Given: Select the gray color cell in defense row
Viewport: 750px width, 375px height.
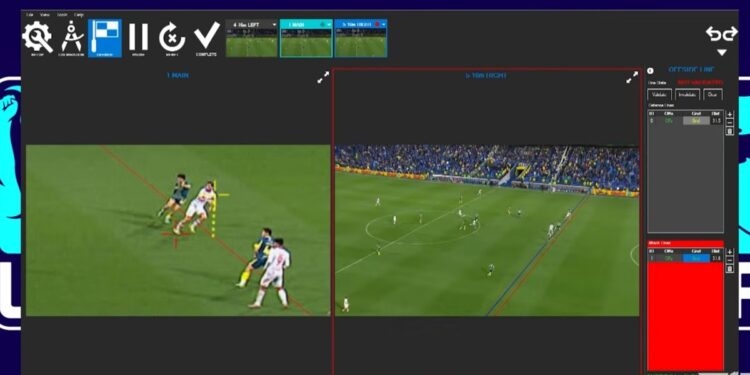Looking at the screenshot, I should click(696, 121).
